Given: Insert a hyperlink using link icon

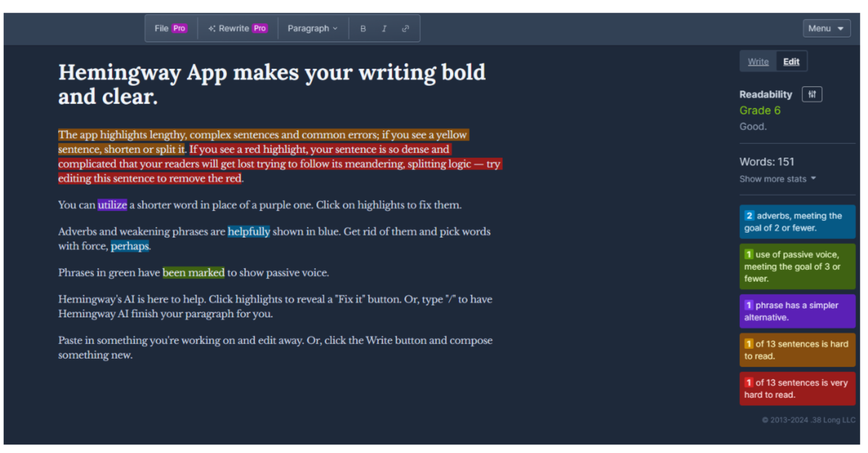Looking at the screenshot, I should click(405, 29).
